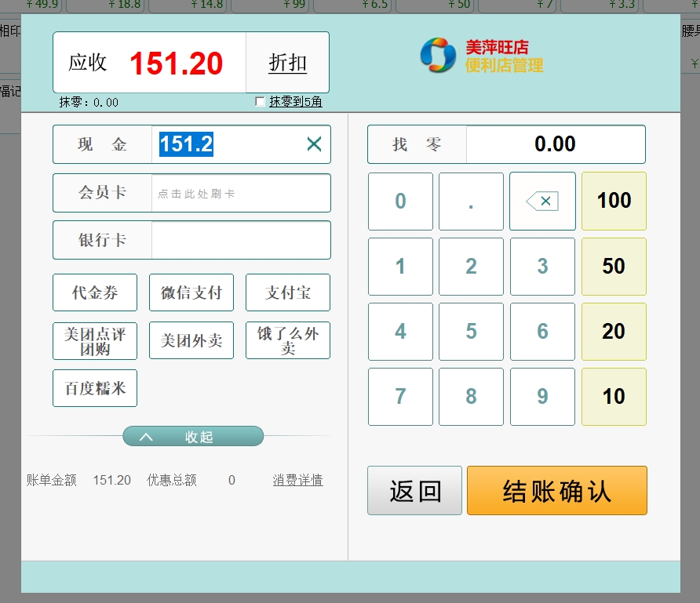
Task: Enable the 抹零到5角 checkbox
Action: click(x=261, y=102)
